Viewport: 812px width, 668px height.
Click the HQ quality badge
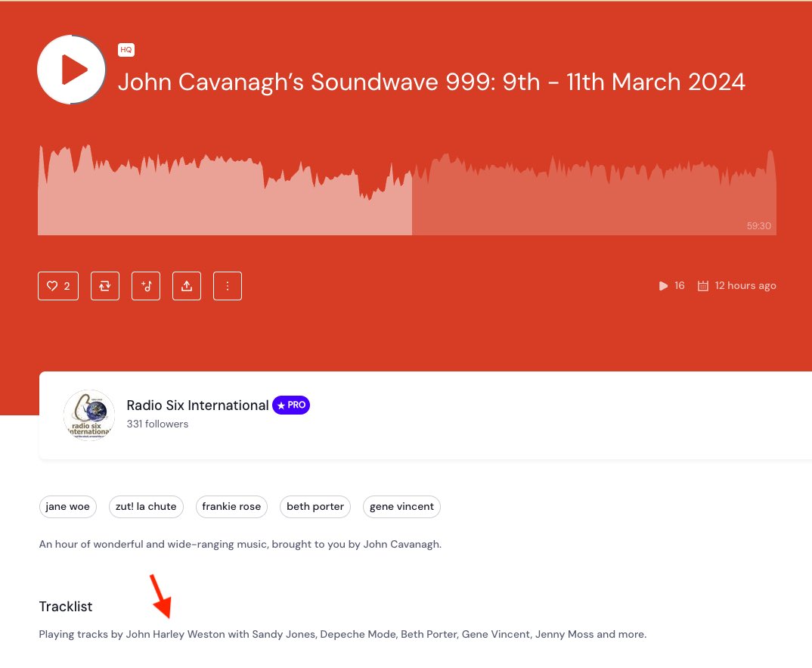(x=126, y=50)
